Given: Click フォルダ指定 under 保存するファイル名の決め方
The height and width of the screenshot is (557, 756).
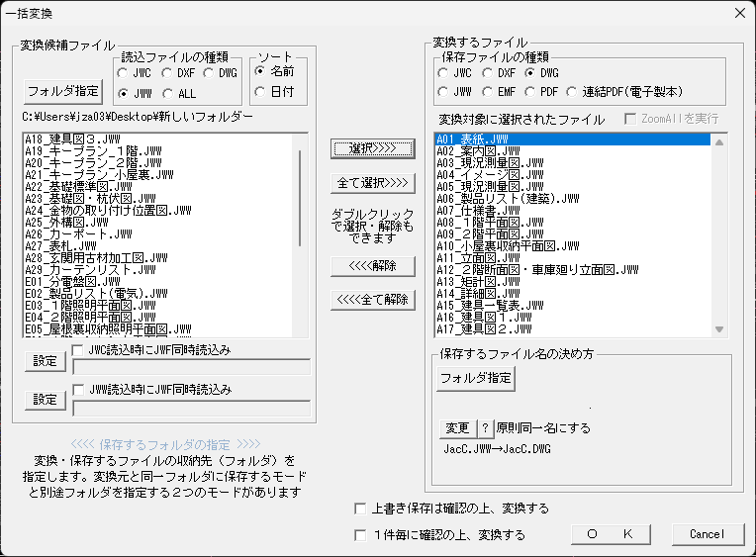Looking at the screenshot, I should pyautogui.click(x=475, y=378).
